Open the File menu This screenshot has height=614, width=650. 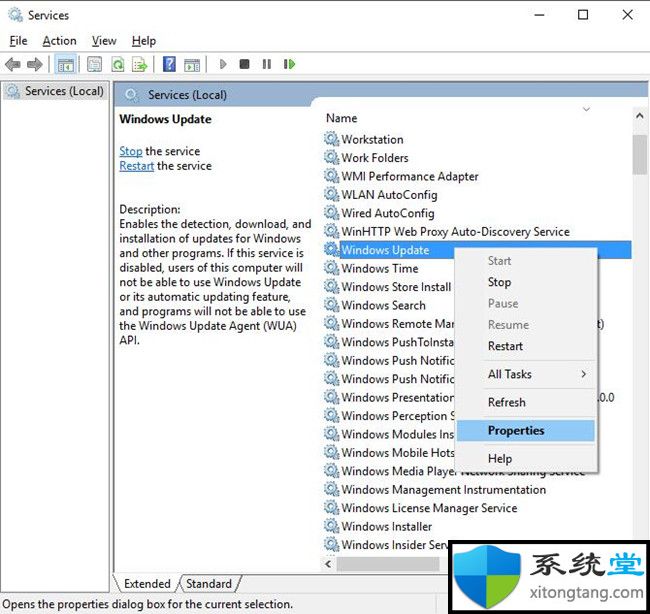(18, 41)
